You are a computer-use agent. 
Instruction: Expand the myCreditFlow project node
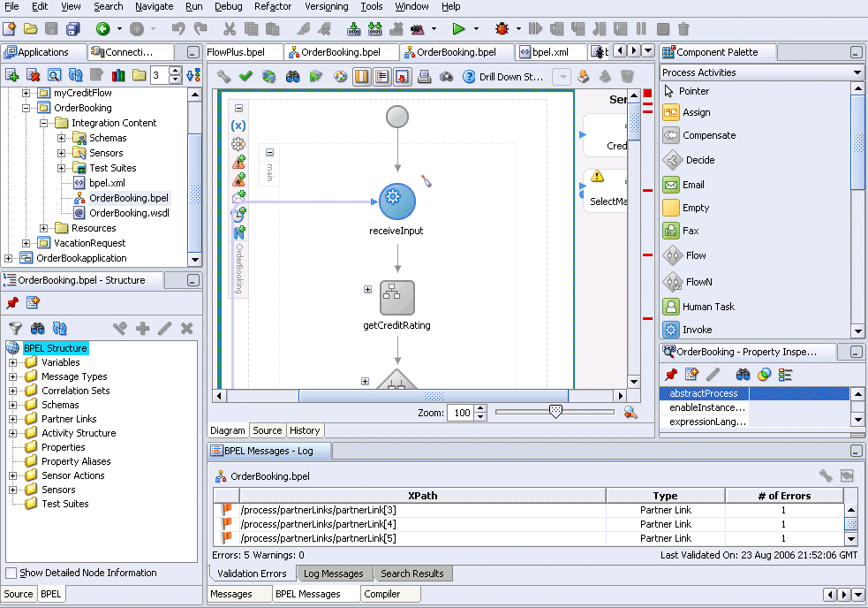(x=26, y=93)
